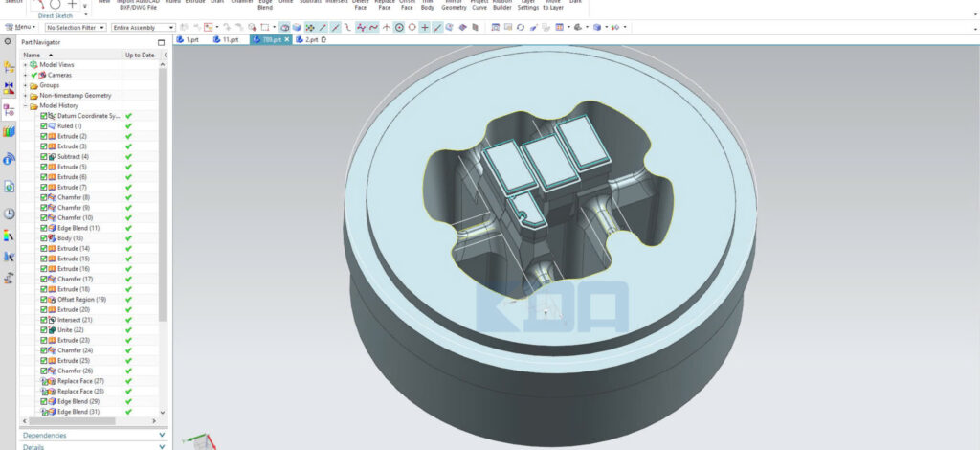Click the Intersect (21) feature icon
This screenshot has height=450, width=980.
(52, 320)
